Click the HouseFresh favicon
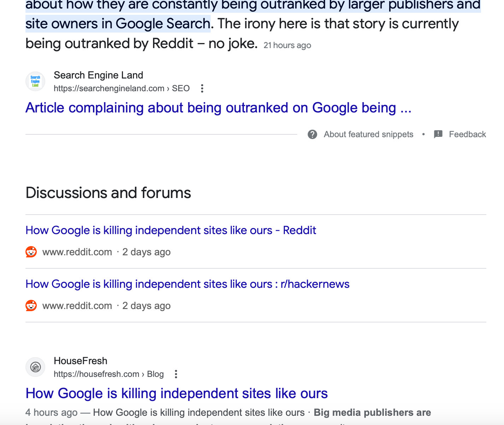504x425 pixels. pos(35,367)
